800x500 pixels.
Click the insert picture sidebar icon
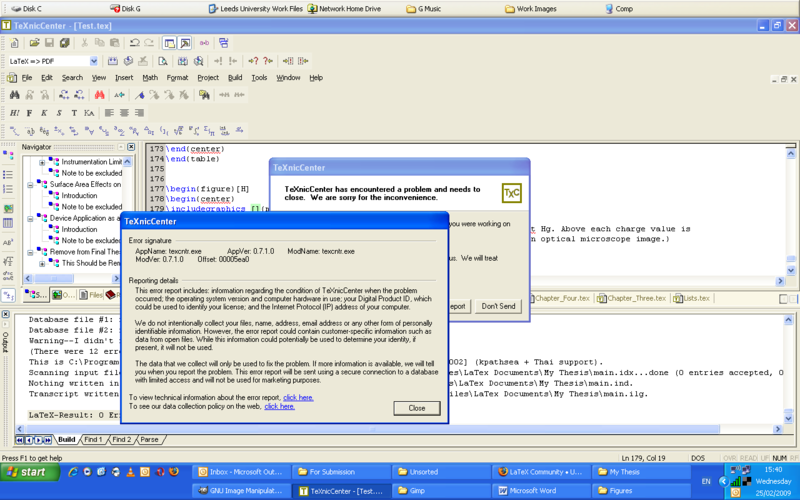pos(8,209)
